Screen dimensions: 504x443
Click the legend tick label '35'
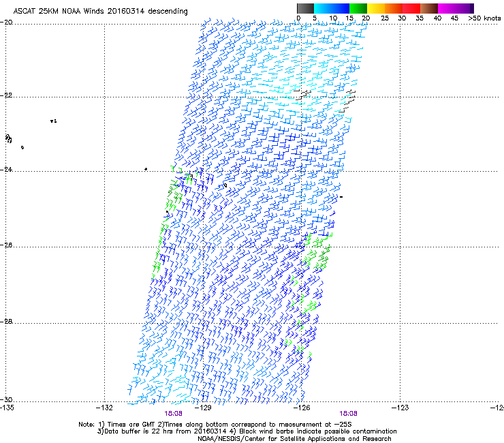tap(420, 18)
